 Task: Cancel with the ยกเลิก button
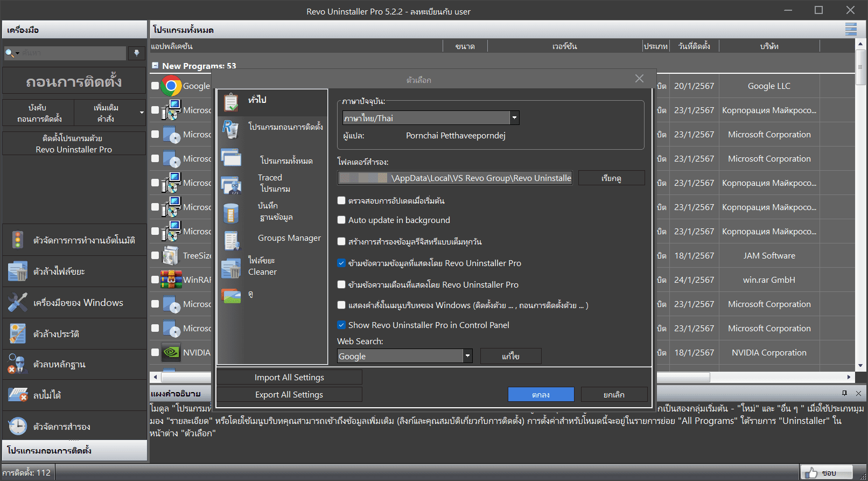click(x=614, y=394)
